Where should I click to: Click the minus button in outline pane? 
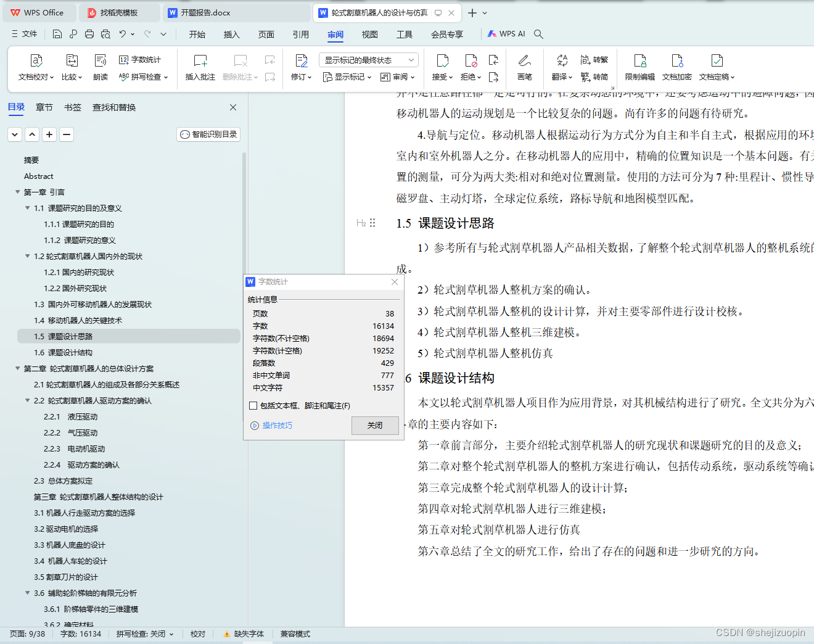(67, 134)
